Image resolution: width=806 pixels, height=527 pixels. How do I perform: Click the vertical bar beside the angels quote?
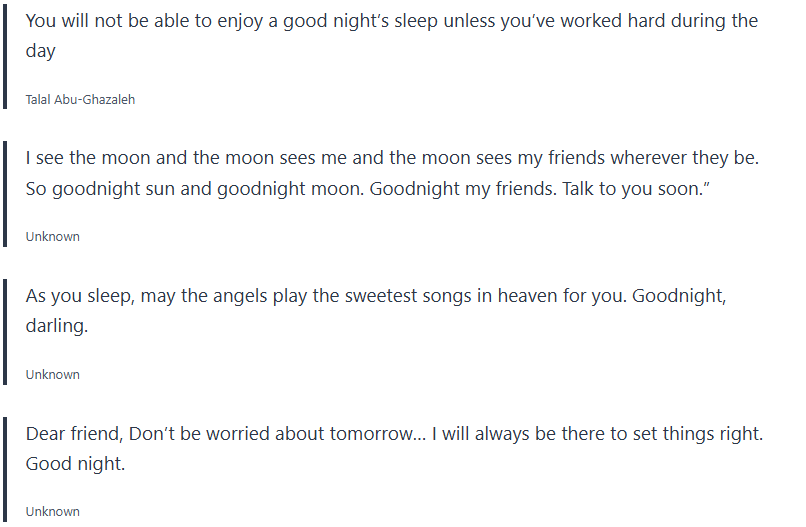(x=5, y=329)
